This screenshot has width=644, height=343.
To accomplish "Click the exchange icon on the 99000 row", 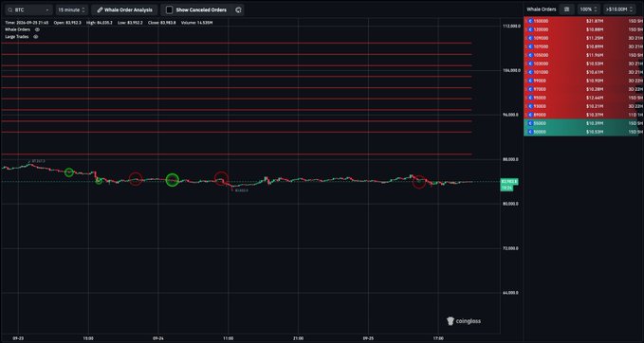I will point(530,81).
